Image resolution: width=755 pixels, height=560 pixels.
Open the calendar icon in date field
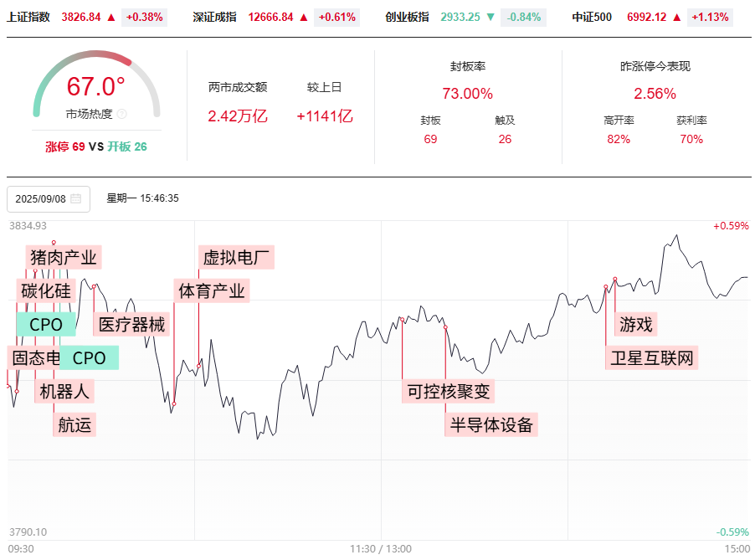point(76,199)
